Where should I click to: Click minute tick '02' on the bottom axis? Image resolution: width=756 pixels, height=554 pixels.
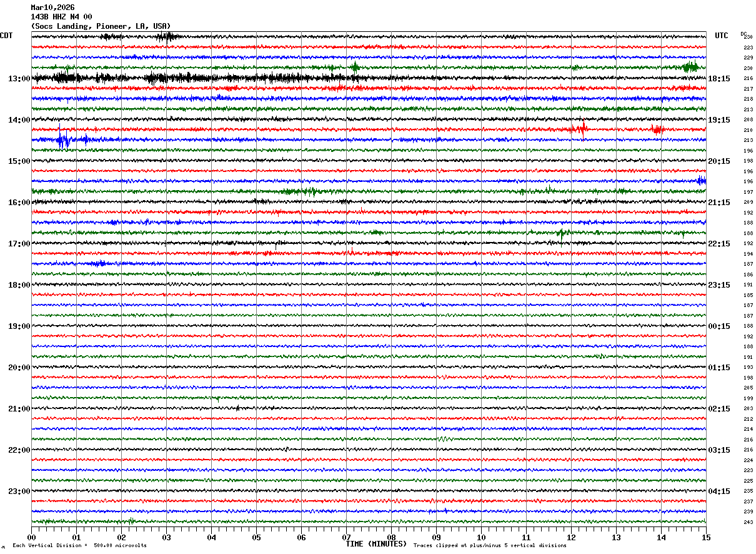(121, 537)
